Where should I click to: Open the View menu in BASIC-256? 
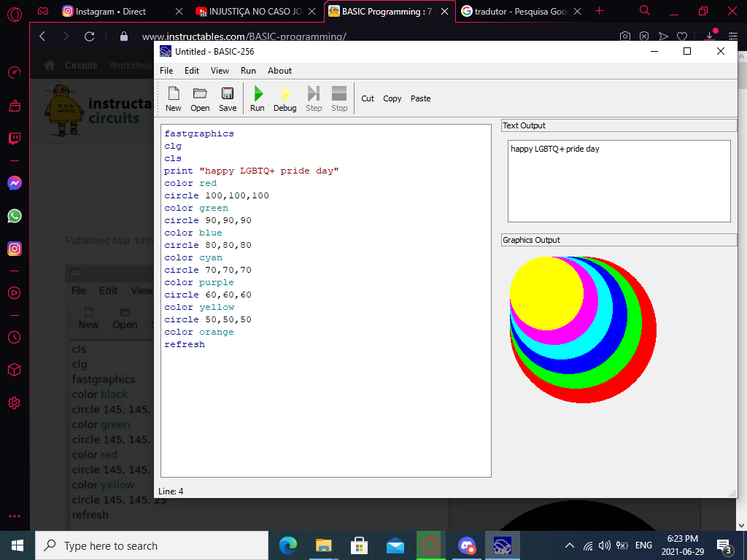[220, 71]
